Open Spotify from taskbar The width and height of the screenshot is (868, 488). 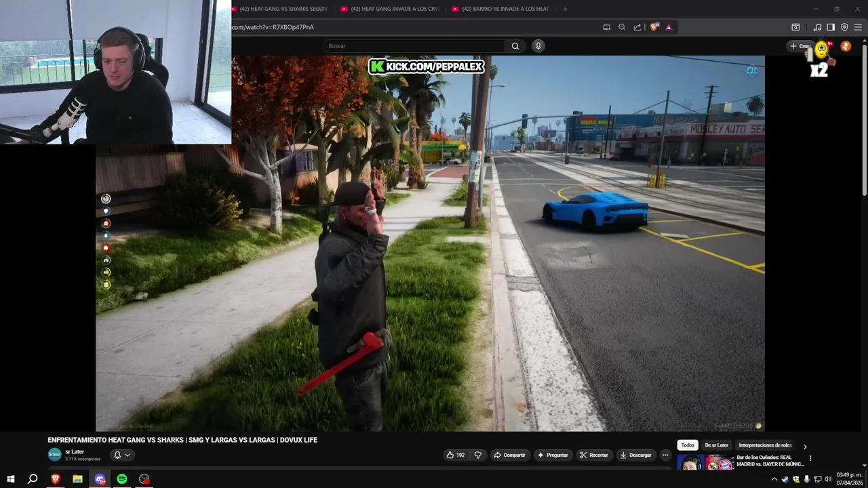point(122,479)
